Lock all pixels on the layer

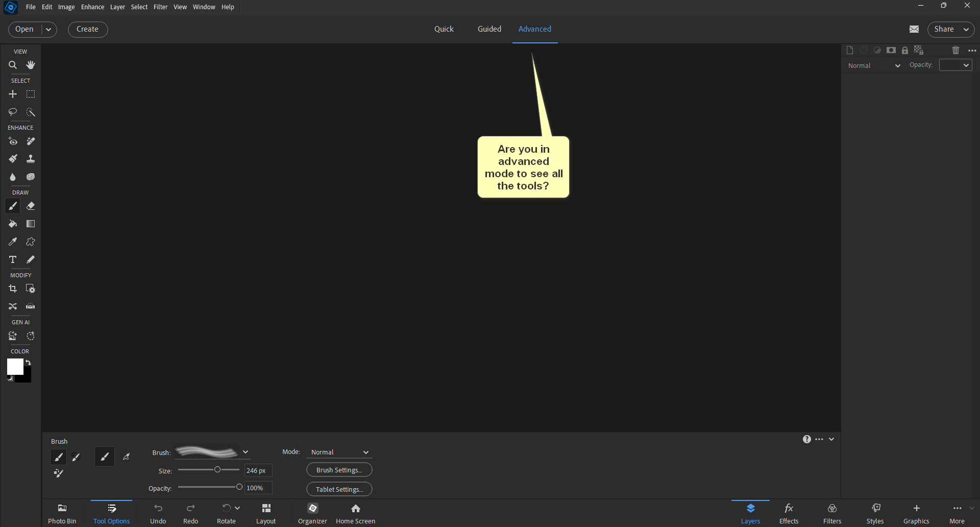click(904, 50)
